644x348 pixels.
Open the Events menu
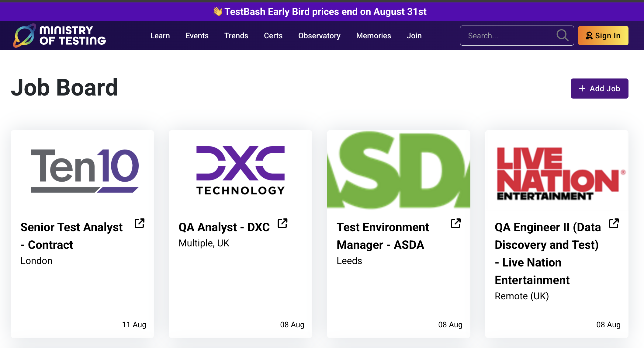197,36
